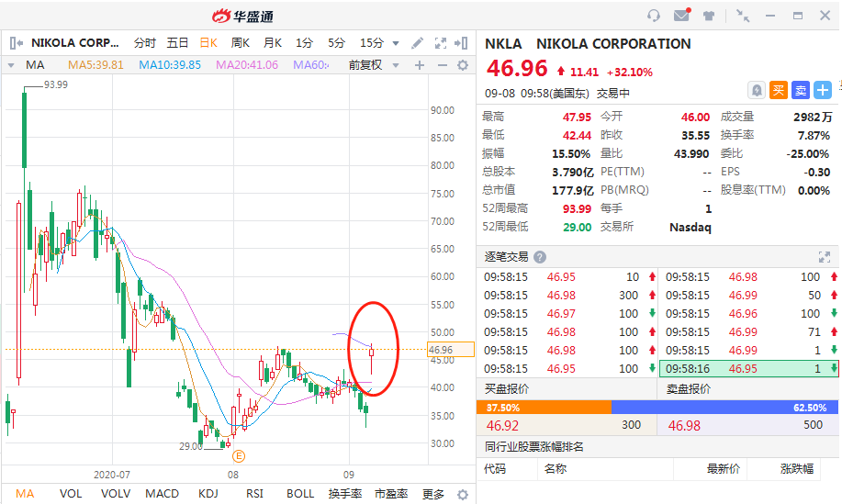Viewport: 842px width, 504px height.
Task: Click the MA20:41.06 label
Action: pyautogui.click(x=247, y=65)
